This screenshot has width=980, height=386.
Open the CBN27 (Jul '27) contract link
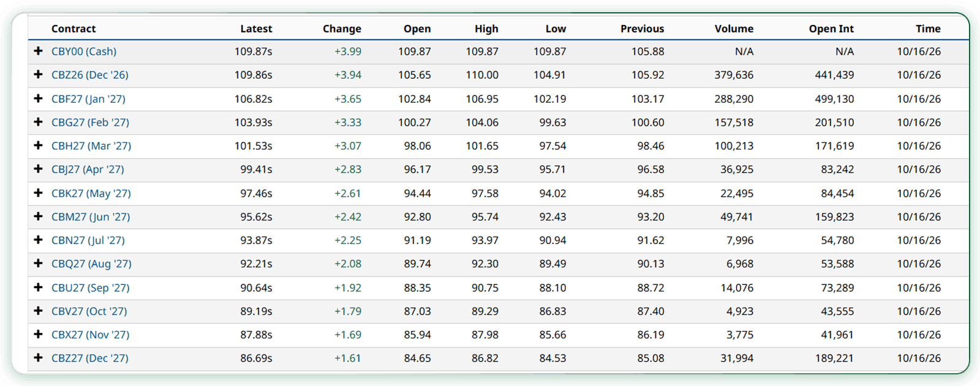[88, 240]
